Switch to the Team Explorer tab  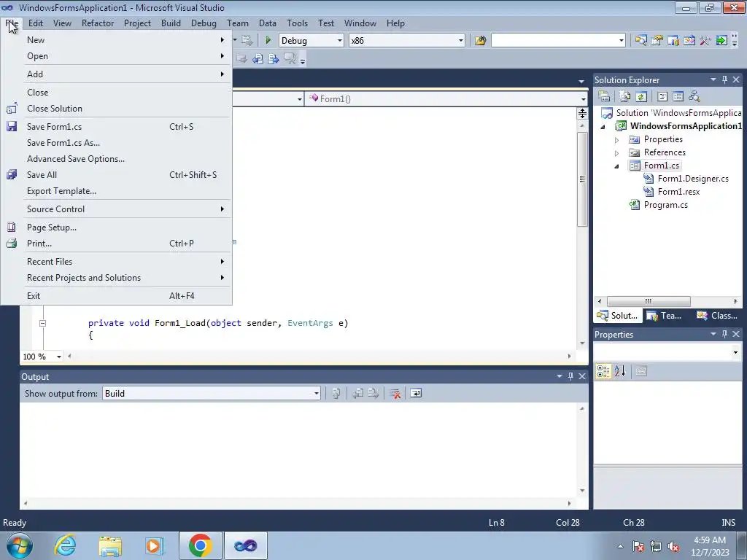664,315
